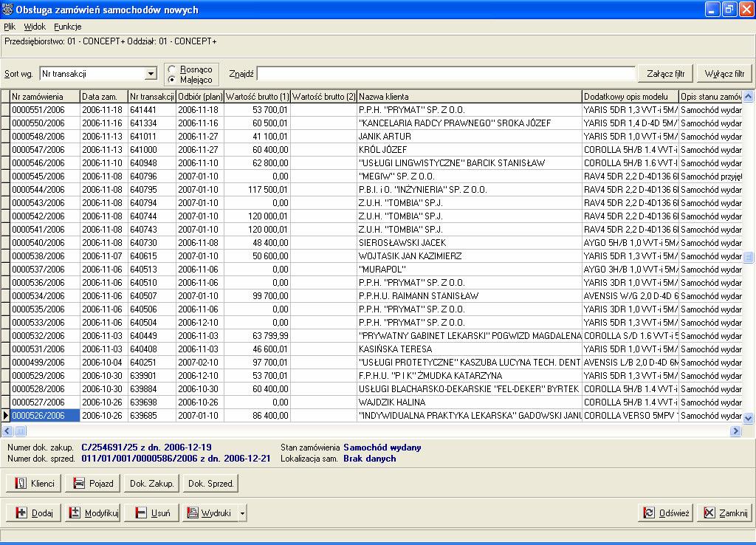
Task: Click Dodatkowy opis modelu column header
Action: pyautogui.click(x=630, y=97)
